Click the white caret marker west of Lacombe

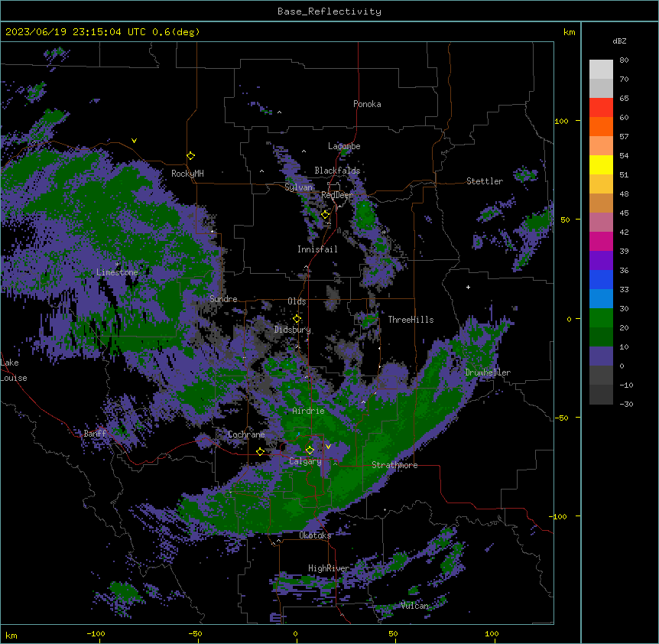tap(304, 151)
